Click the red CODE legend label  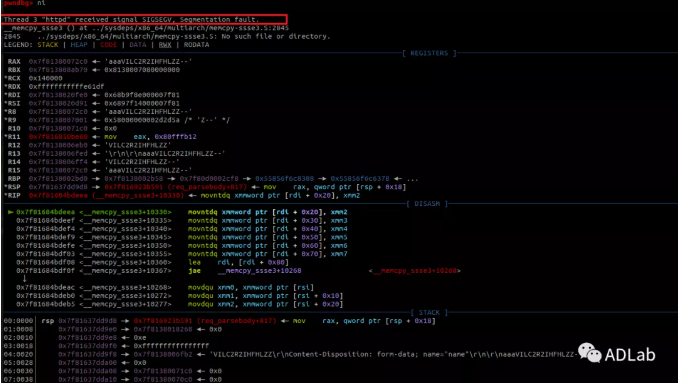click(x=108, y=45)
